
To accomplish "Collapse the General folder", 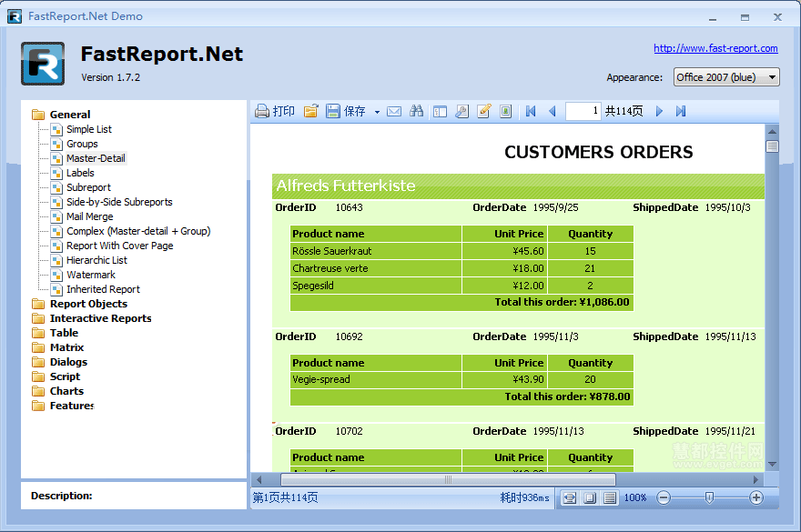I will [38, 115].
